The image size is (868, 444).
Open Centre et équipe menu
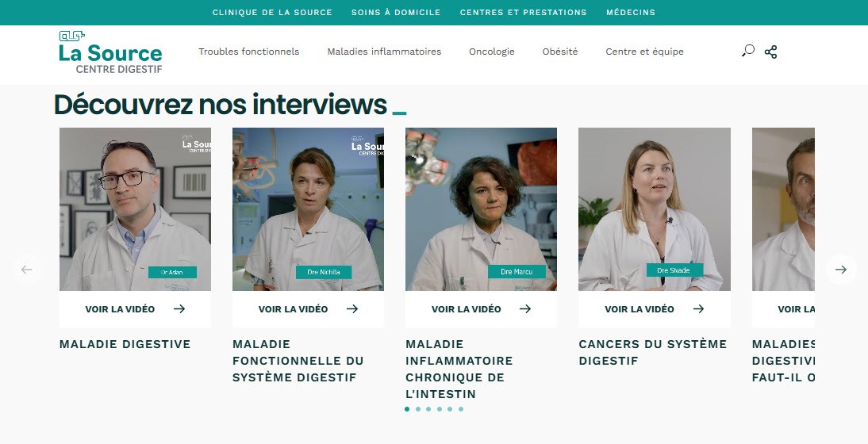644,52
